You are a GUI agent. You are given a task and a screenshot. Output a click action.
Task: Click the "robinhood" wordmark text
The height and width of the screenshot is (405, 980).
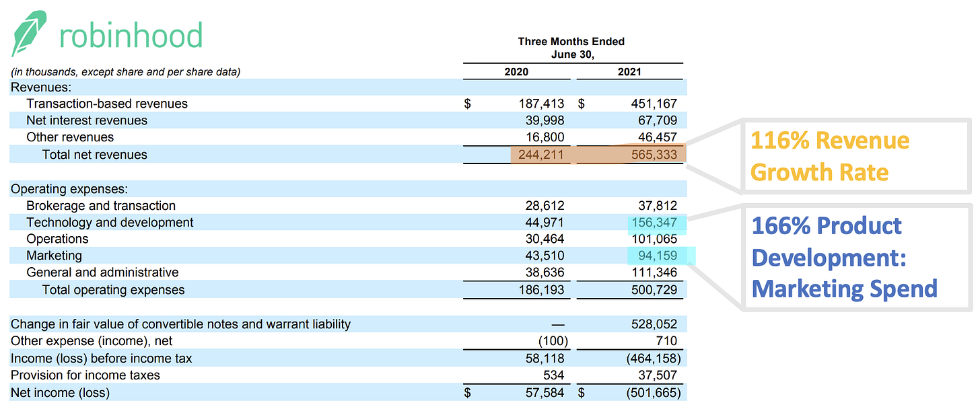coord(131,35)
